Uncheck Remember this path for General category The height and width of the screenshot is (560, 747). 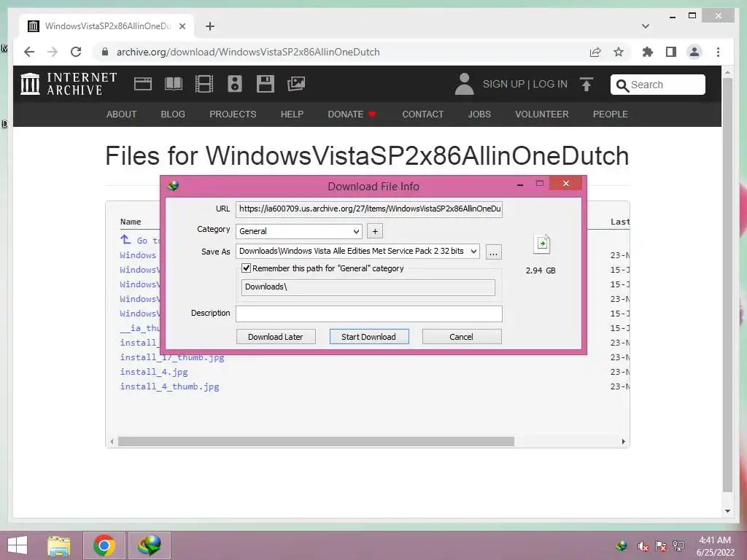(247, 268)
